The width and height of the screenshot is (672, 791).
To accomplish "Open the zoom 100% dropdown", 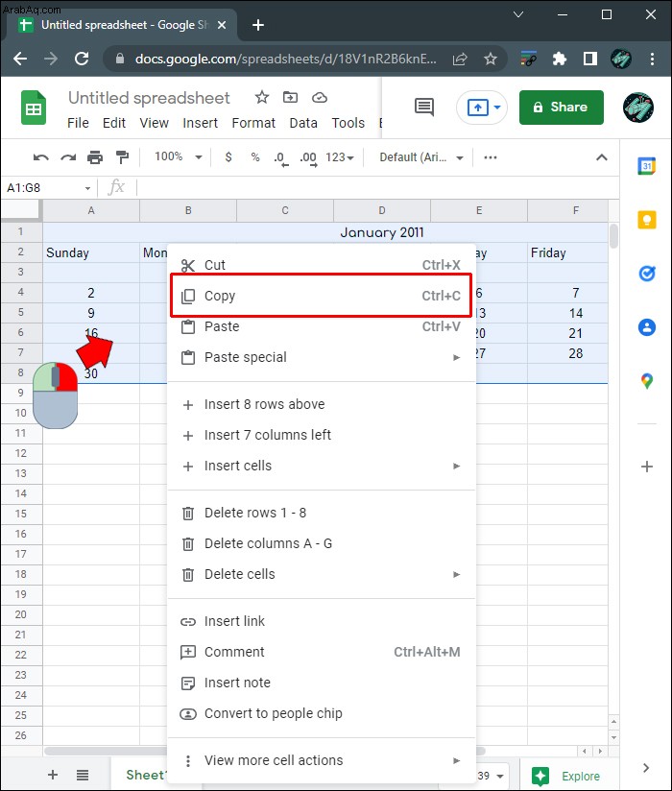I will pyautogui.click(x=179, y=156).
